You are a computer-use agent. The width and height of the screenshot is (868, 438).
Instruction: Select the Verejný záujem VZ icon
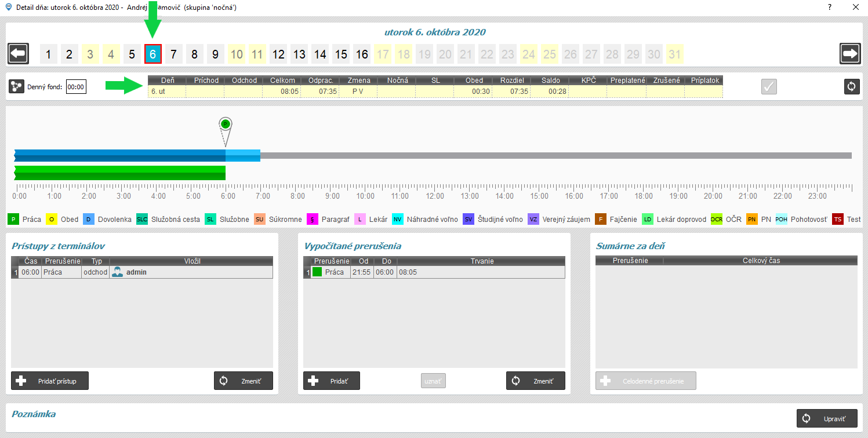[x=533, y=220]
